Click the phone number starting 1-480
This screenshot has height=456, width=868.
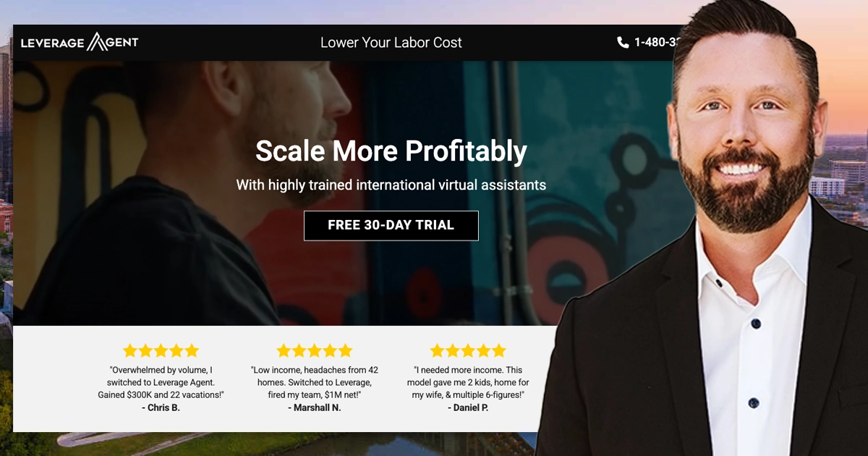coord(655,43)
